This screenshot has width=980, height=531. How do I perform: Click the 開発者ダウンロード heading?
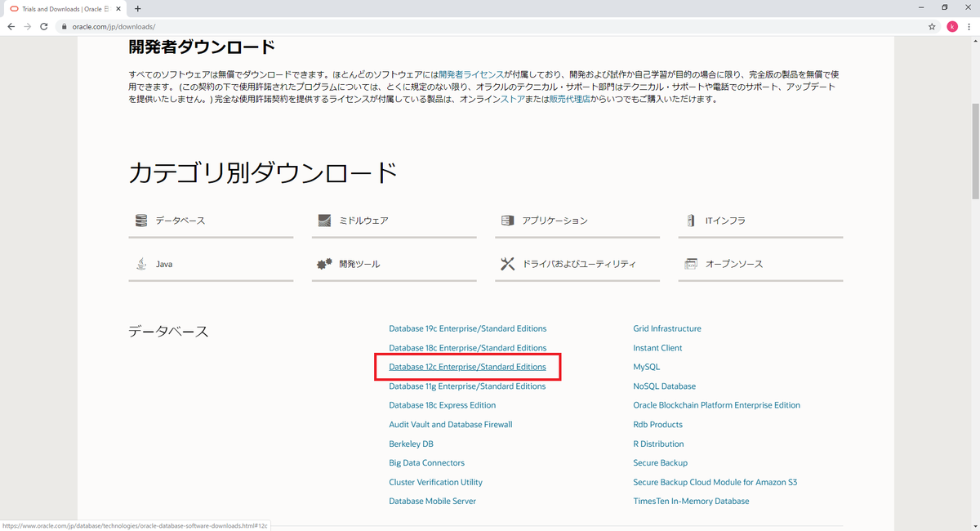click(202, 47)
